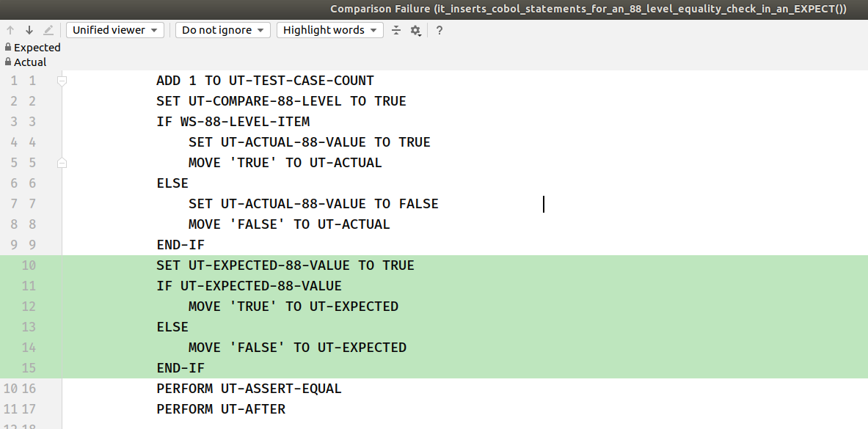Open help with the question mark icon
Viewport: 868px width, 429px height.
438,30
